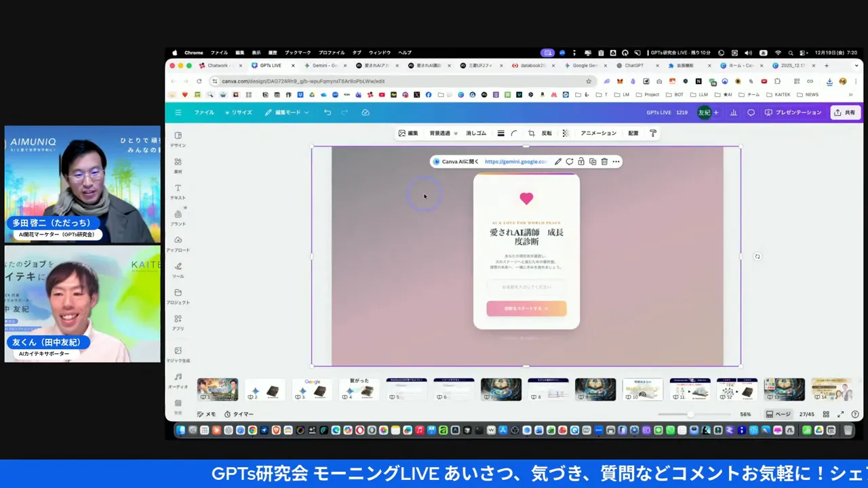
Task: Open the more options (…) menu on floating bar
Action: click(x=615, y=161)
